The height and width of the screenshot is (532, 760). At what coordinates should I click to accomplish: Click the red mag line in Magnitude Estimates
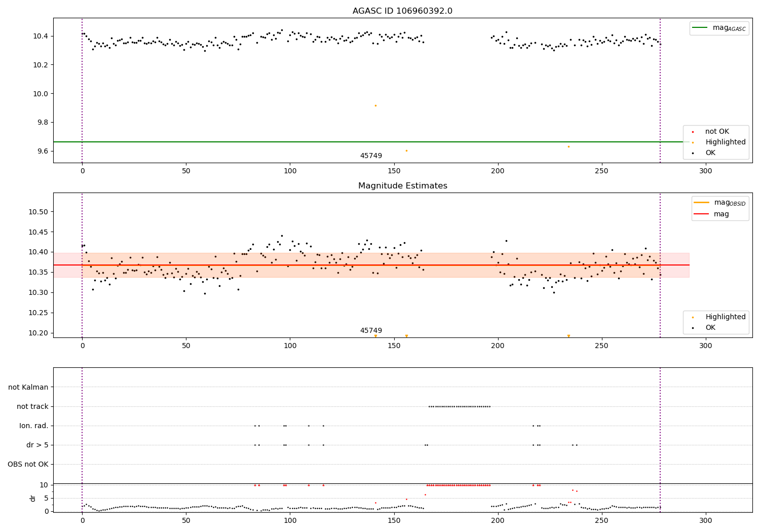[371, 265]
